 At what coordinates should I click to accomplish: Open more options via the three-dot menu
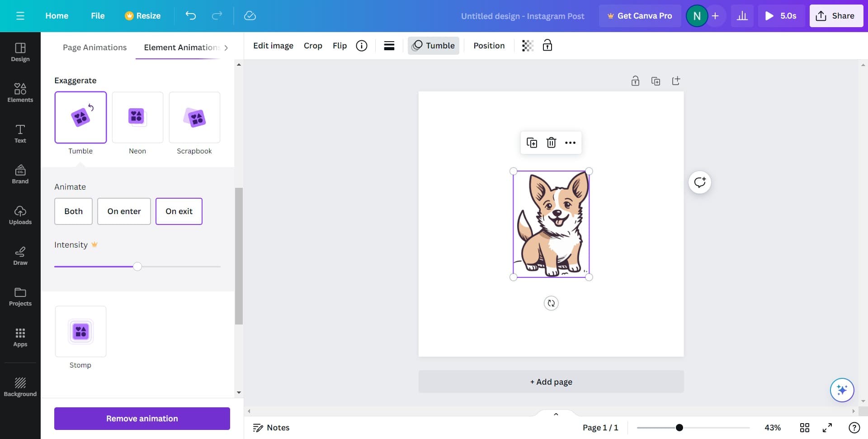tap(570, 142)
